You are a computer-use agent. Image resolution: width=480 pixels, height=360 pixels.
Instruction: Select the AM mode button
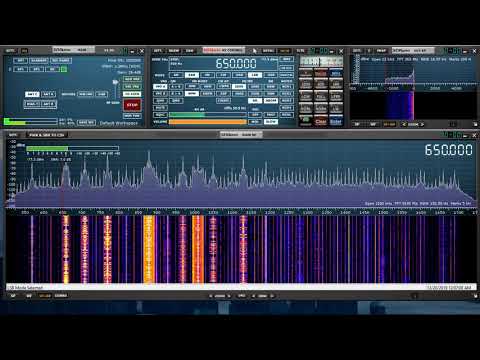176,75
